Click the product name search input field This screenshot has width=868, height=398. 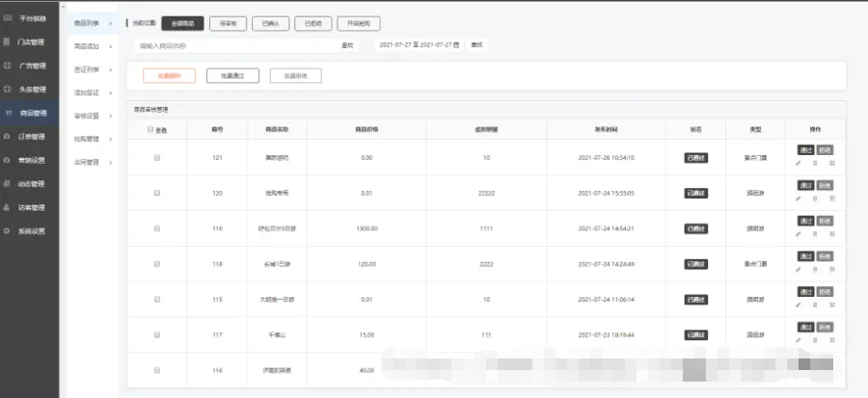[x=231, y=45]
